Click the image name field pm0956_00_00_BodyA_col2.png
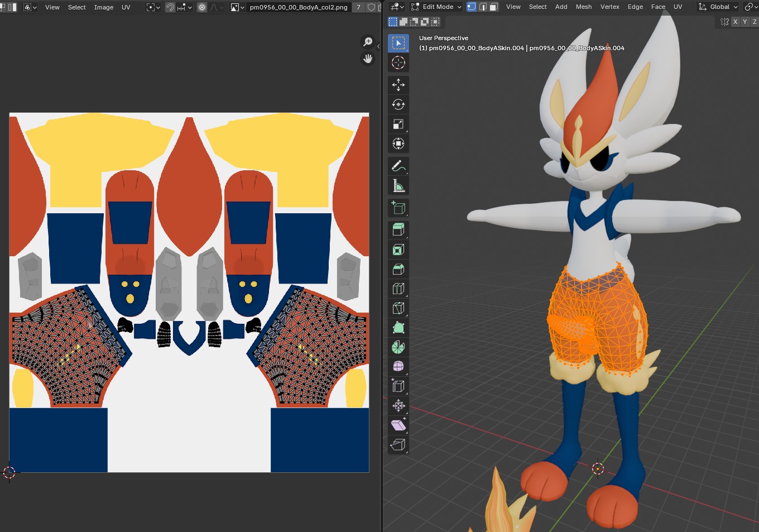759x532 pixels. [x=299, y=7]
